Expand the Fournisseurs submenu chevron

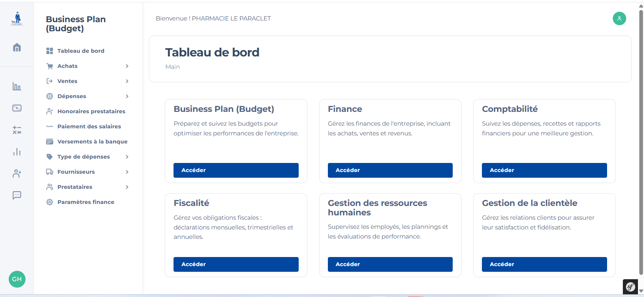click(127, 172)
